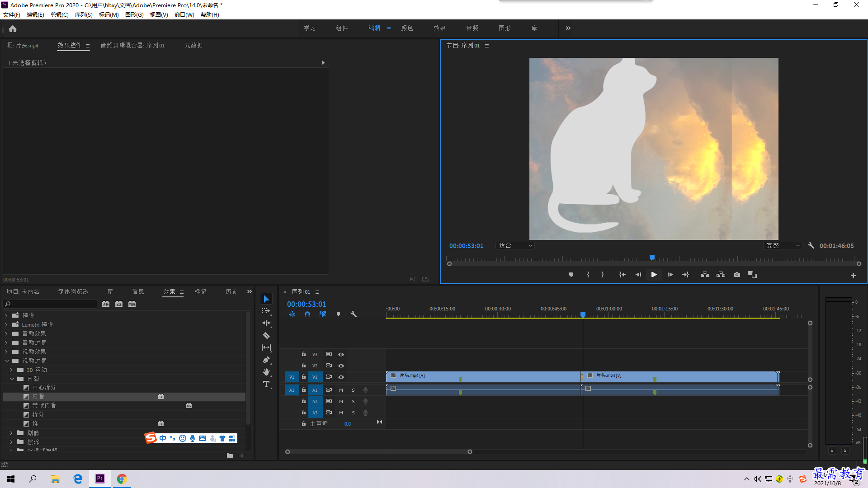Viewport: 868px width, 488px height.
Task: Open the 完整 playback resolution dropdown
Action: 783,246
